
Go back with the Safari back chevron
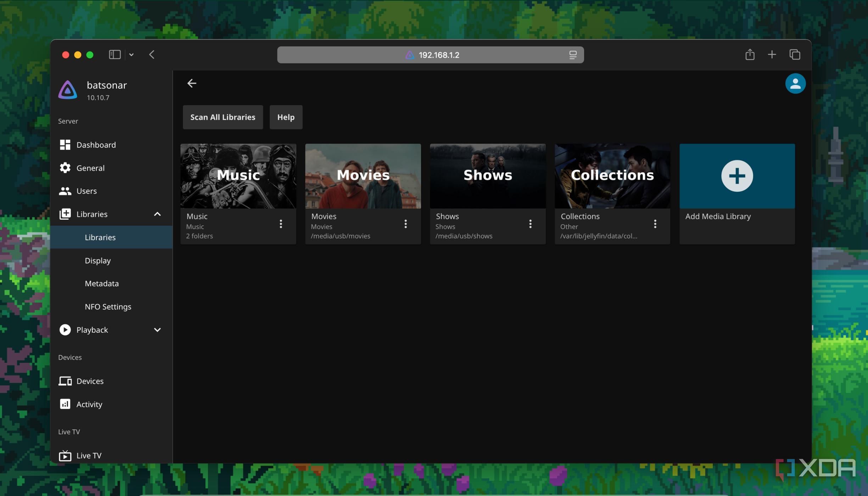(x=152, y=55)
